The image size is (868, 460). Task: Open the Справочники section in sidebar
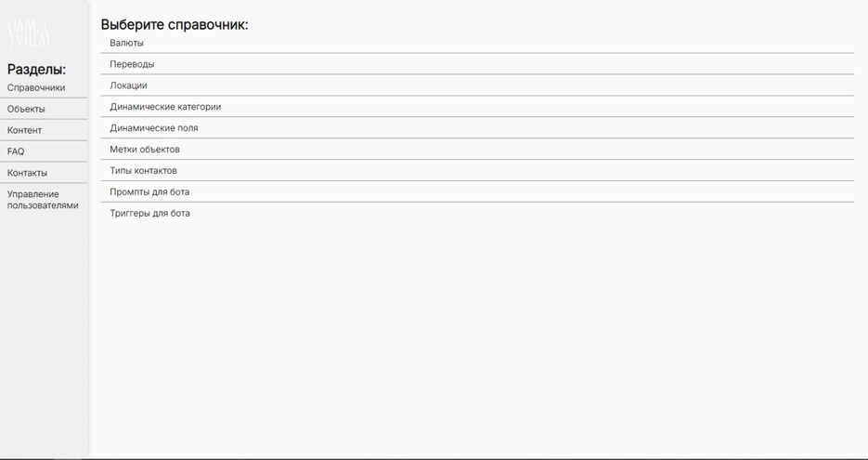coord(36,87)
